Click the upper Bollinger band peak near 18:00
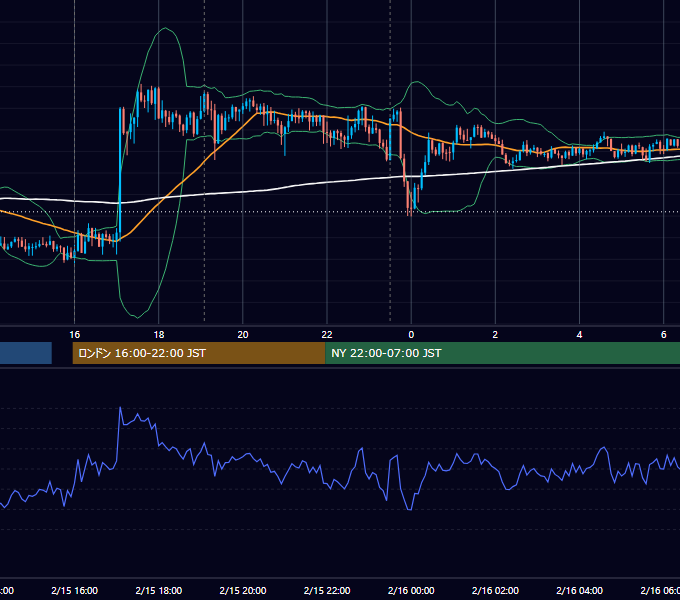This screenshot has width=680, height=600. click(165, 28)
